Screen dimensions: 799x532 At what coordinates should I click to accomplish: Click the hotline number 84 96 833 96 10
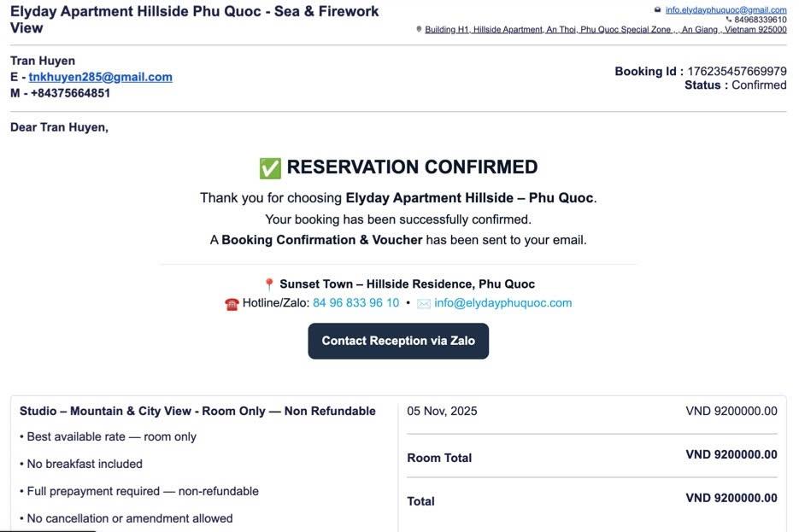(355, 303)
